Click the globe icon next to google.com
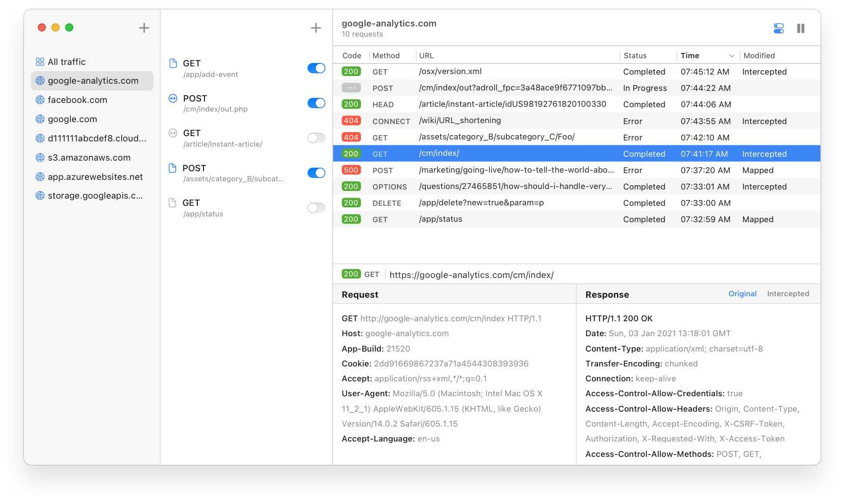Viewport: 845px width, 504px height. (40, 119)
